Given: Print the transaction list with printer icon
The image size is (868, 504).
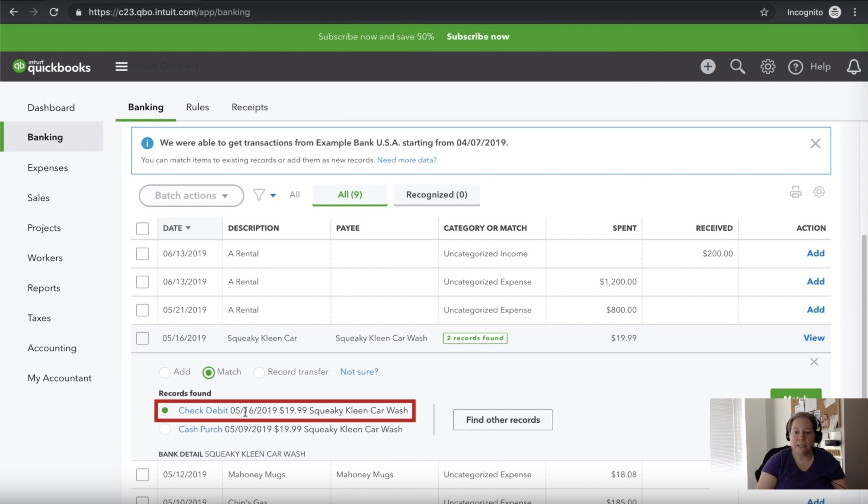Looking at the screenshot, I should (x=795, y=192).
